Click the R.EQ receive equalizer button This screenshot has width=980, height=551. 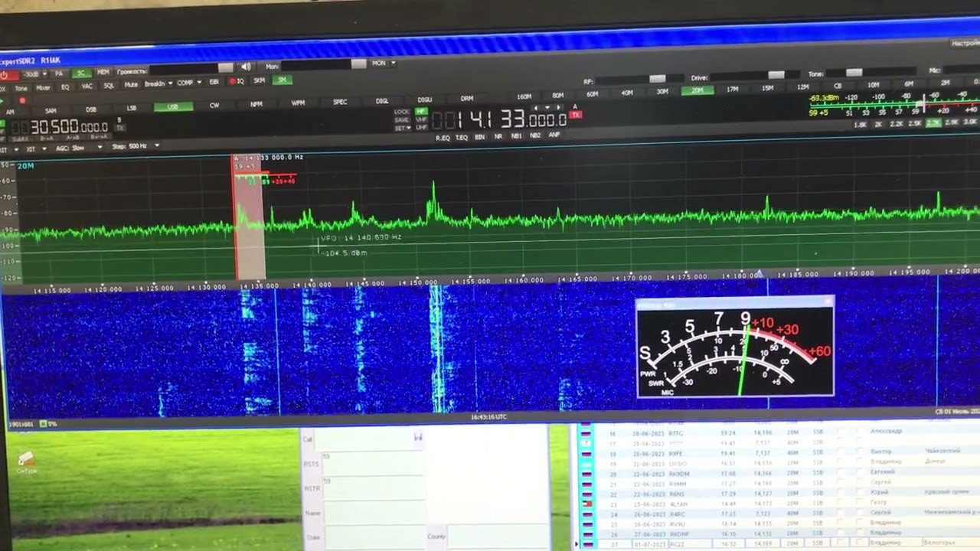click(x=443, y=138)
